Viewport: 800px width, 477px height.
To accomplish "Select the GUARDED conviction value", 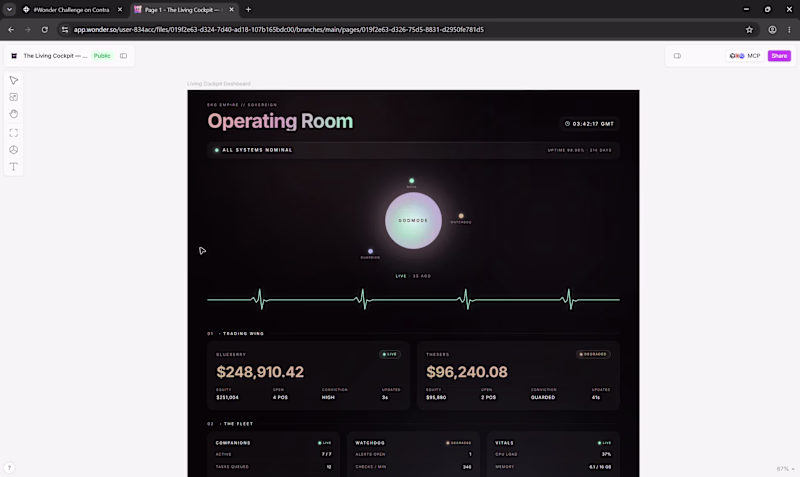I will [x=543, y=397].
